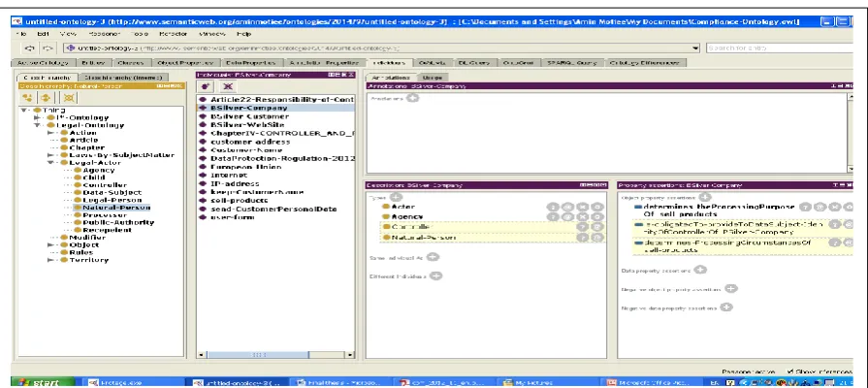The image size is (868, 388).
Task: Delete selected class in class hierarchy toolbar
Action: 68,98
